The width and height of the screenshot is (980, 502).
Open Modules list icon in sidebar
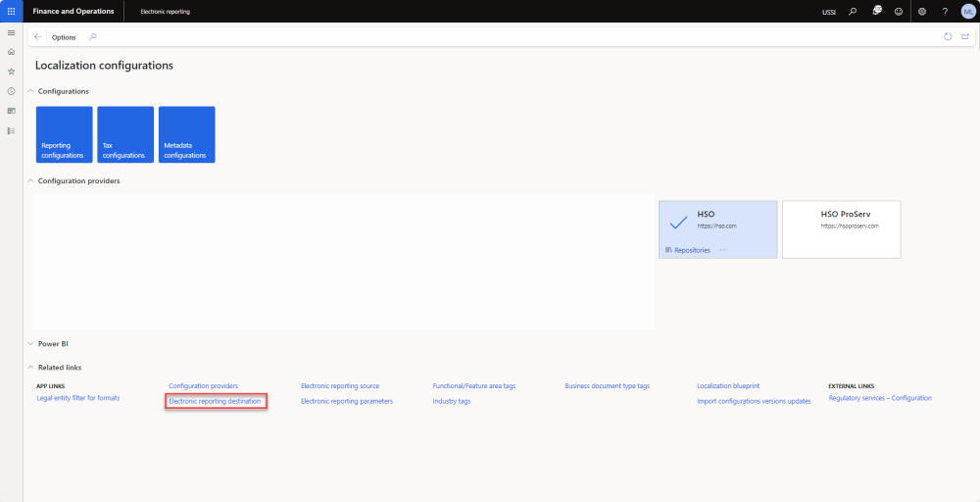[11, 130]
